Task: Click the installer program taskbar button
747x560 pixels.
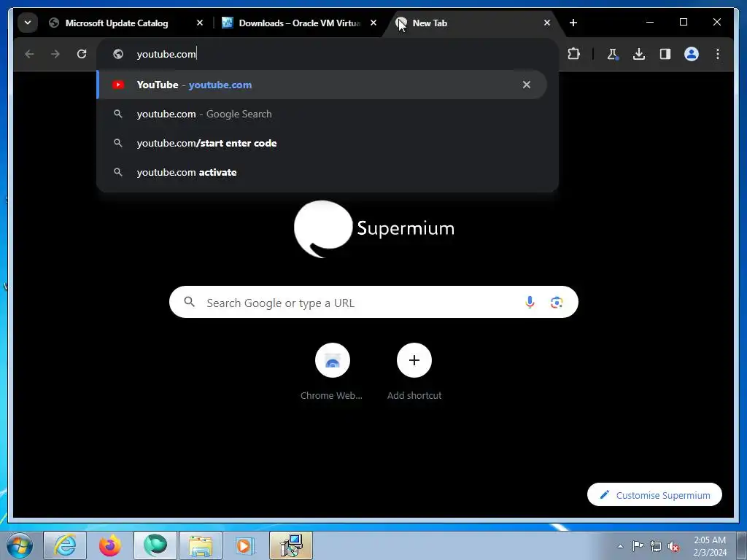Action: tap(291, 545)
